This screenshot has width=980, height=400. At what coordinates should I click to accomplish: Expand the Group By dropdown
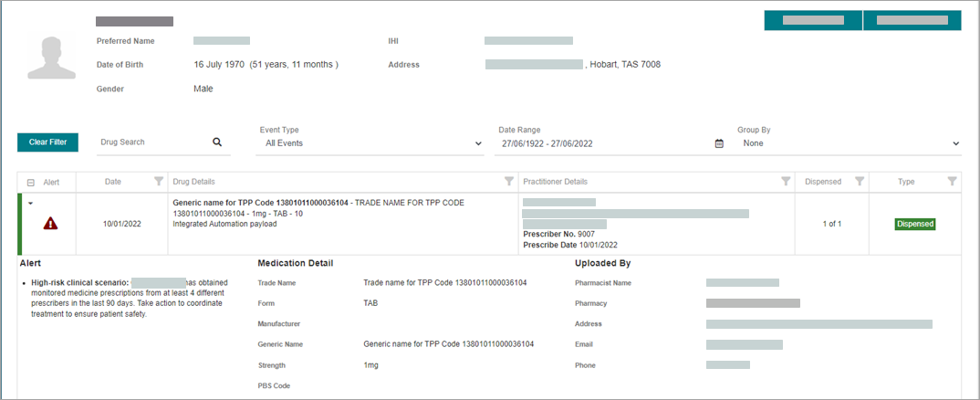(849, 143)
